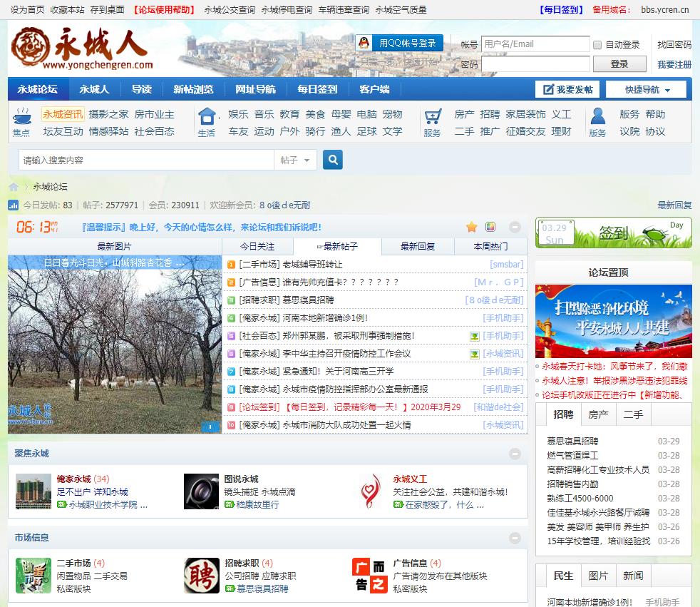Screen dimensions: 700x607
Task: Click the colorful theme switcher icon
Action: (490, 227)
